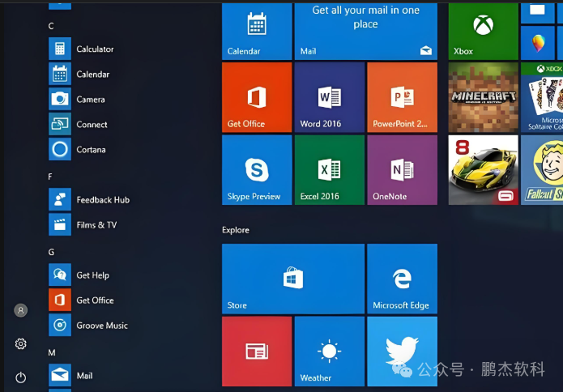Open the Fallout Shelter tile
The width and height of the screenshot is (563, 392).
(x=542, y=170)
